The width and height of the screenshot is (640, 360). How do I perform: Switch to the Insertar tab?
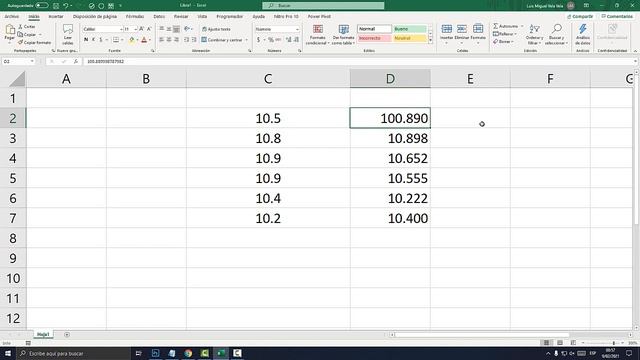click(x=56, y=16)
